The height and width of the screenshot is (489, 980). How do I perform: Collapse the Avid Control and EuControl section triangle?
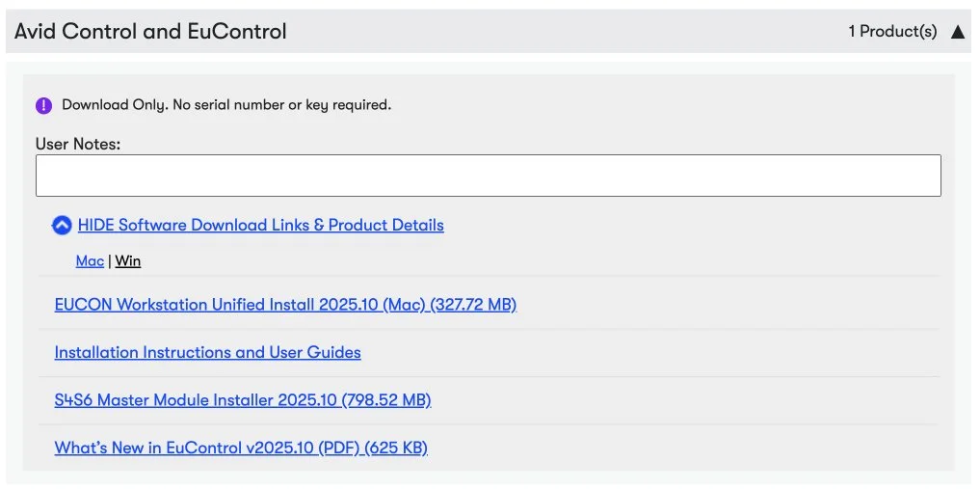tap(957, 32)
